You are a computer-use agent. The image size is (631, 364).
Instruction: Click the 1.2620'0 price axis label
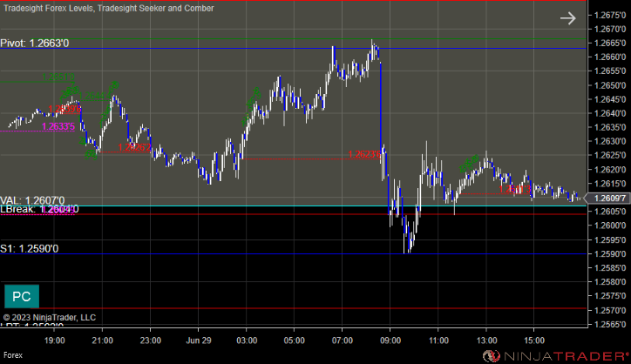[x=610, y=169]
